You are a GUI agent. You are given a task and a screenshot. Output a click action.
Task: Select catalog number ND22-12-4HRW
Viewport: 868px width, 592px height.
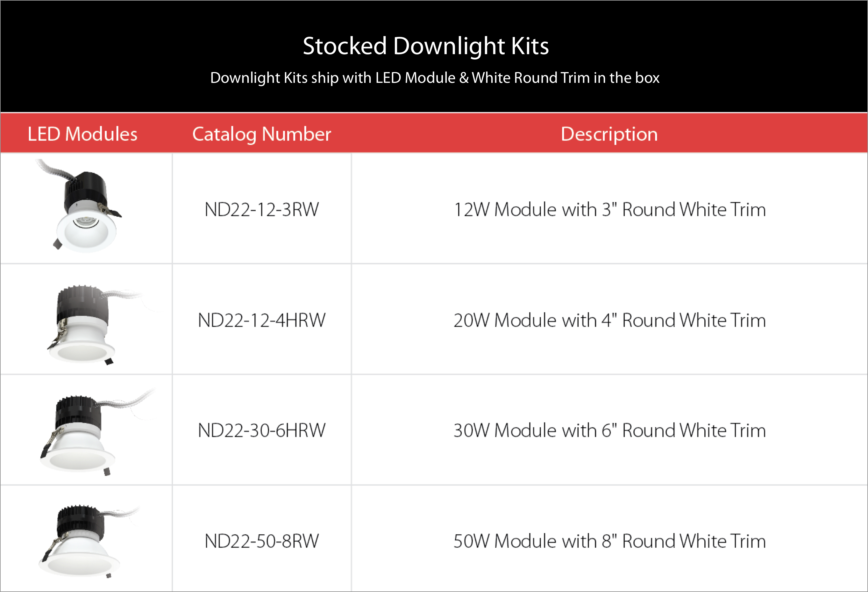click(x=262, y=320)
